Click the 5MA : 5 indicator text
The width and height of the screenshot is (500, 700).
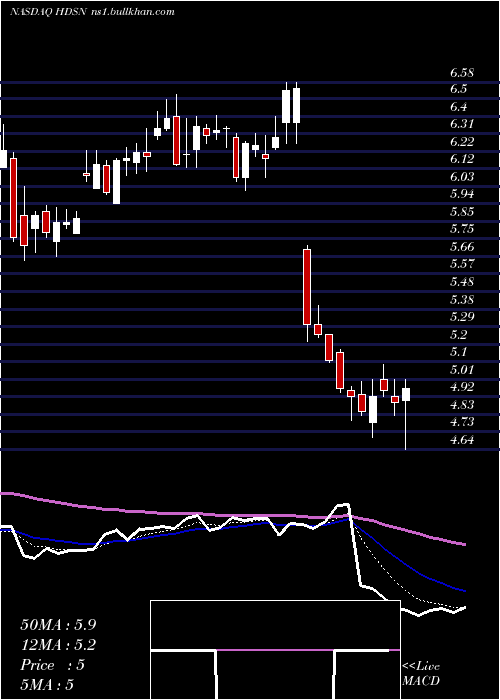(46, 685)
